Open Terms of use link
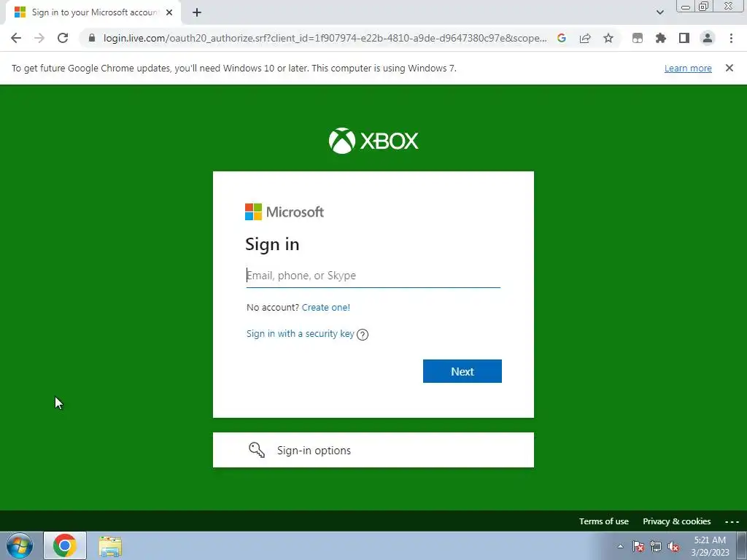The height and width of the screenshot is (560, 747). (603, 521)
